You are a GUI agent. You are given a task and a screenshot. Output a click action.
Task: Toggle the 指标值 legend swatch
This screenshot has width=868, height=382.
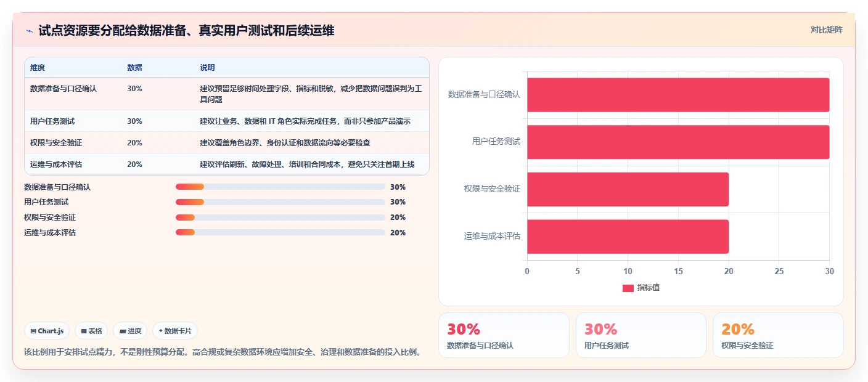click(x=628, y=288)
